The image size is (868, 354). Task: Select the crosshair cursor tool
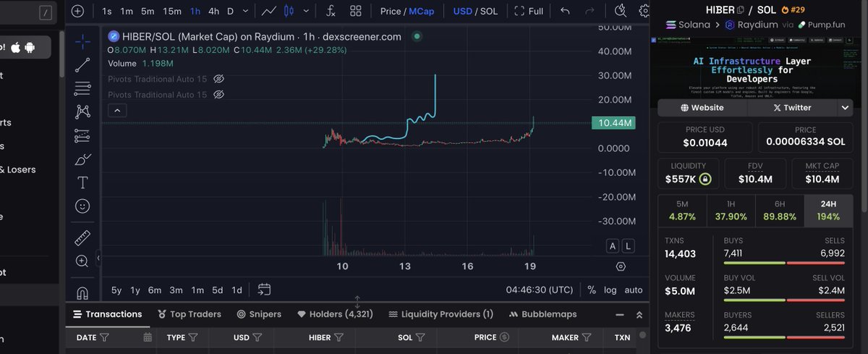tap(82, 41)
